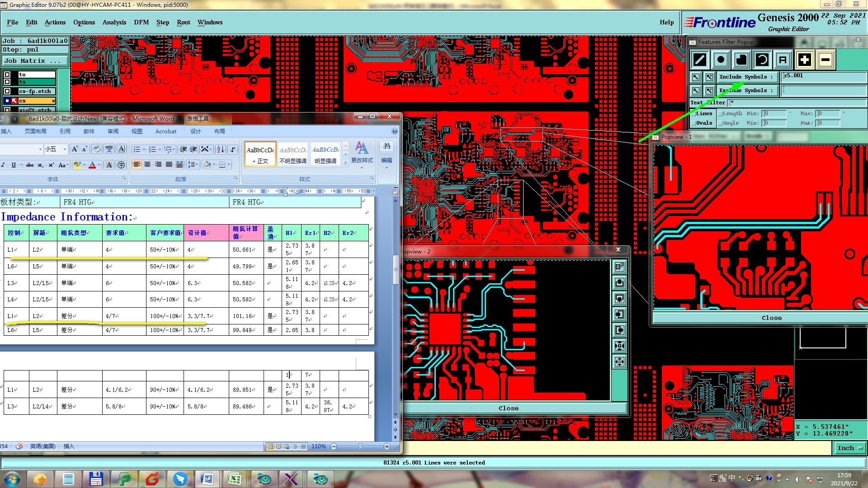Viewport: 868px width, 488px height.
Task: Expand the font color dropdown arrow
Action: tap(99, 165)
